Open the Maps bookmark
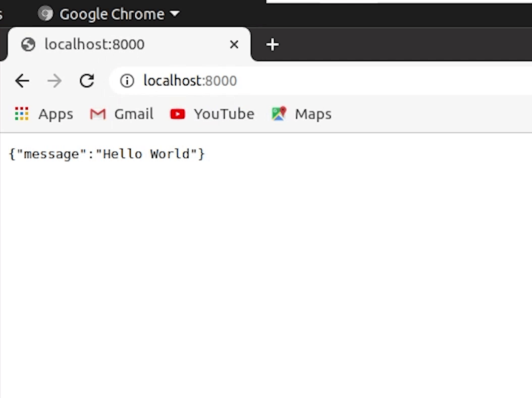This screenshot has width=532, height=398. click(313, 114)
